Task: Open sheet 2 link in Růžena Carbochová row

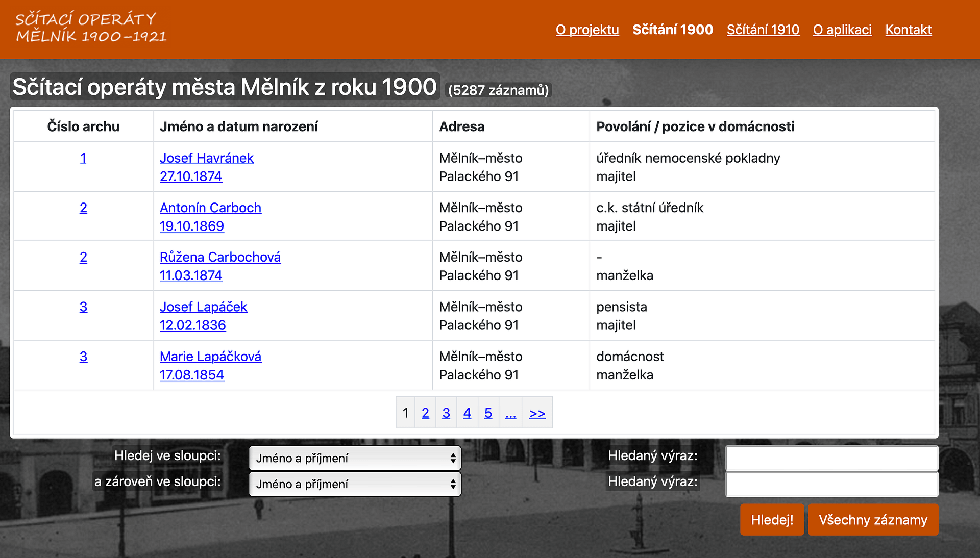Action: click(x=83, y=257)
